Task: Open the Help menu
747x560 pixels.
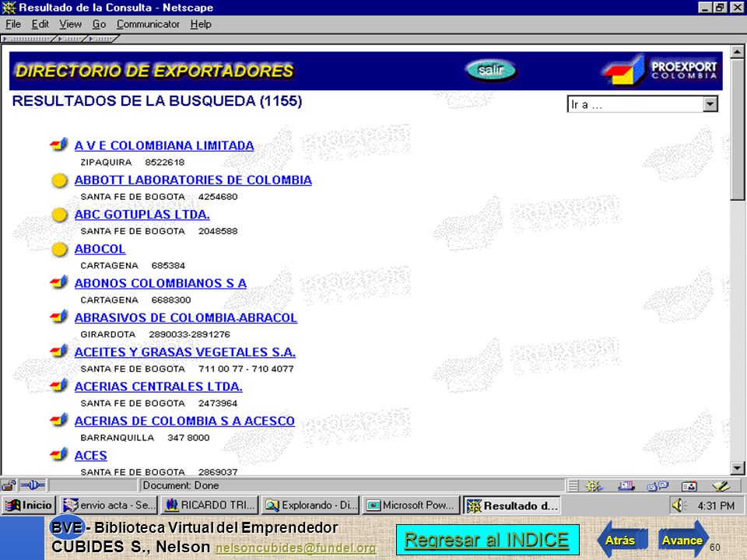Action: point(201,24)
